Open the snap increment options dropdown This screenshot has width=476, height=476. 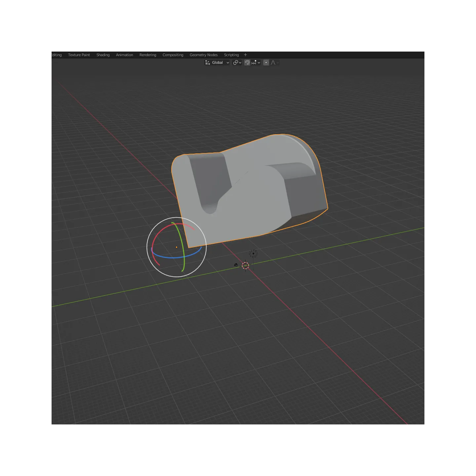pos(256,62)
